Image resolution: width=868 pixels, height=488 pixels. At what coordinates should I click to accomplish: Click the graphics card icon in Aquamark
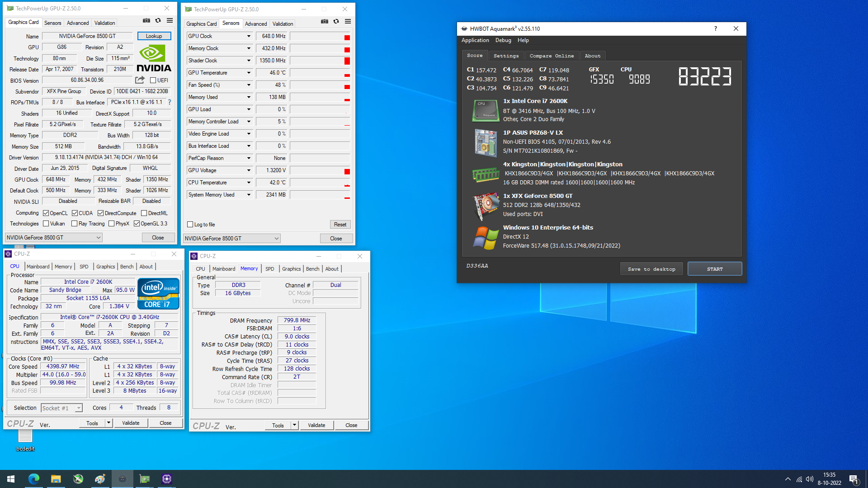tap(486, 206)
